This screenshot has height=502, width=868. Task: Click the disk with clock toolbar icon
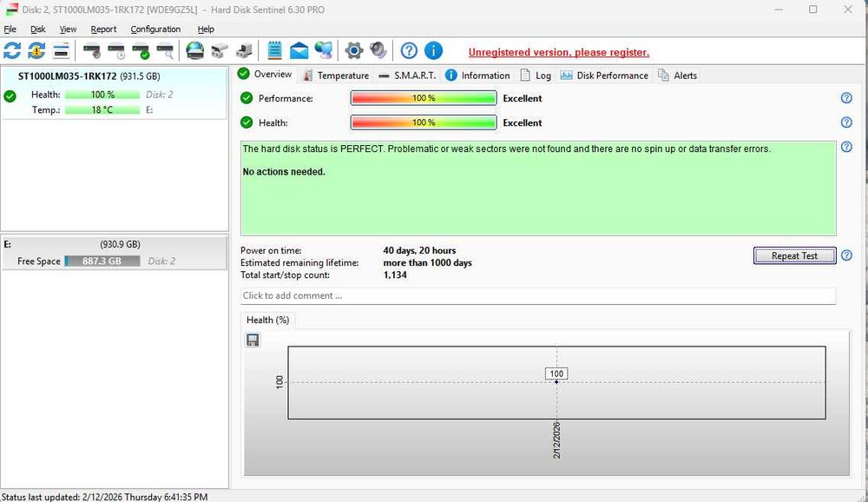tap(116, 51)
